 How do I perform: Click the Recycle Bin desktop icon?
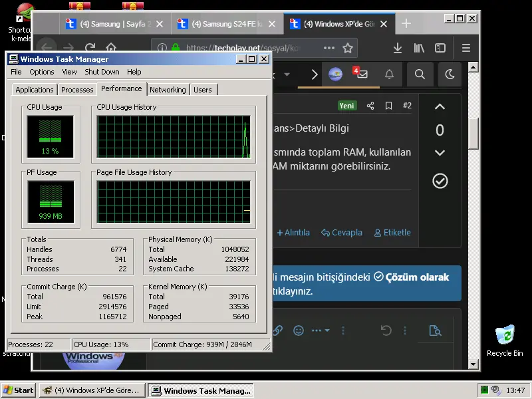pos(505,340)
